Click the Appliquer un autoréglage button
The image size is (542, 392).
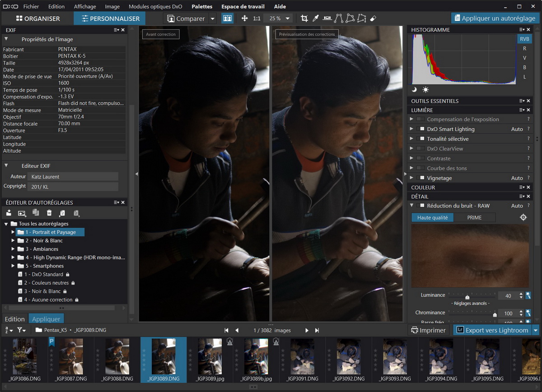[495, 18]
